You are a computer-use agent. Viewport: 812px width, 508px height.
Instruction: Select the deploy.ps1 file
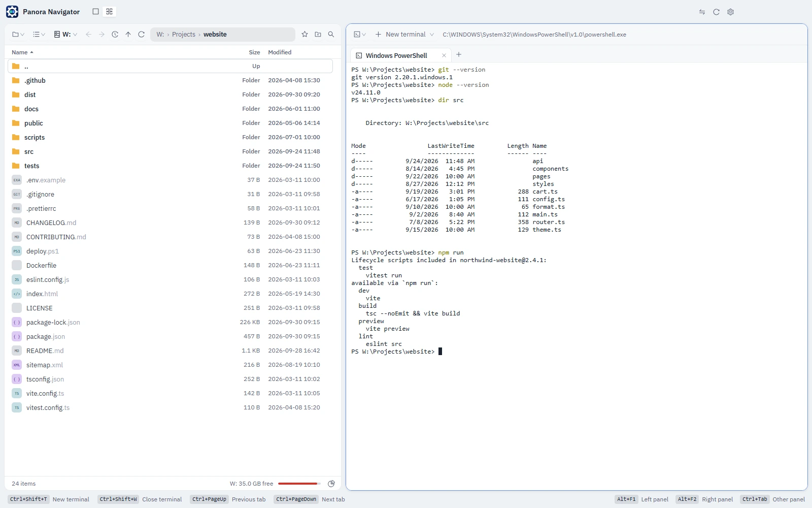(x=170, y=251)
